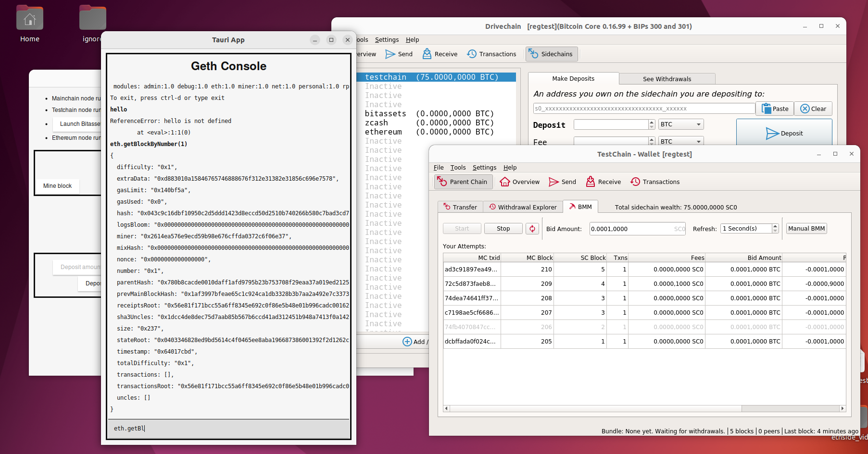Select ethereum sidechain row
The width and height of the screenshot is (868, 454).
[436, 132]
